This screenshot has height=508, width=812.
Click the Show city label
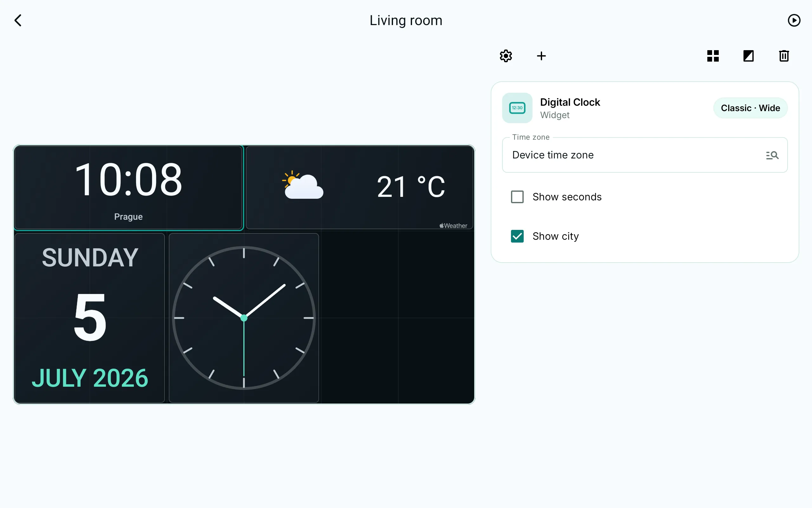pyautogui.click(x=556, y=236)
